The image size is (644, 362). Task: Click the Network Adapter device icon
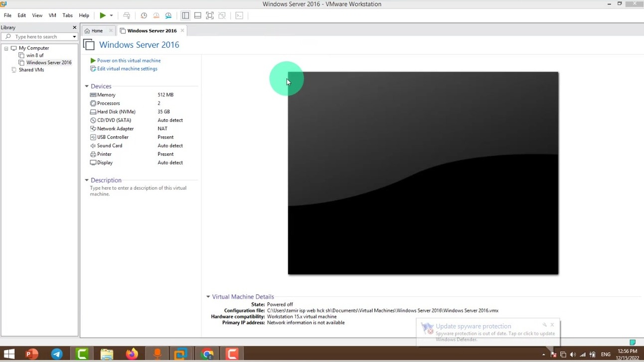click(x=93, y=128)
